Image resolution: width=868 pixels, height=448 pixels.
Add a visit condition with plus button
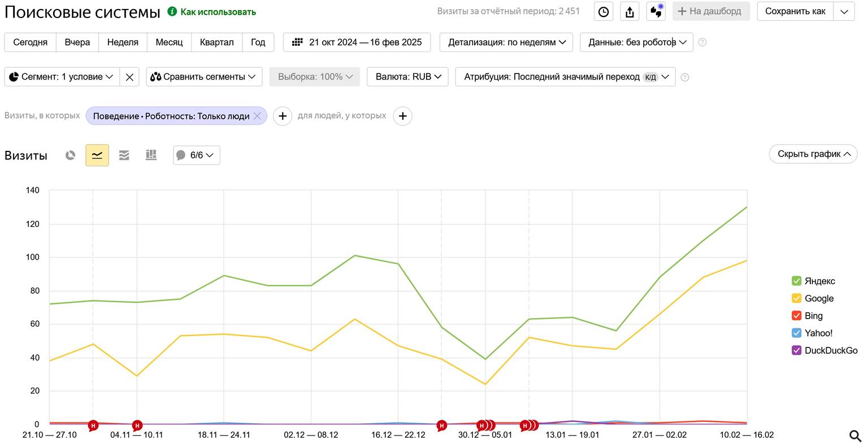coord(283,116)
